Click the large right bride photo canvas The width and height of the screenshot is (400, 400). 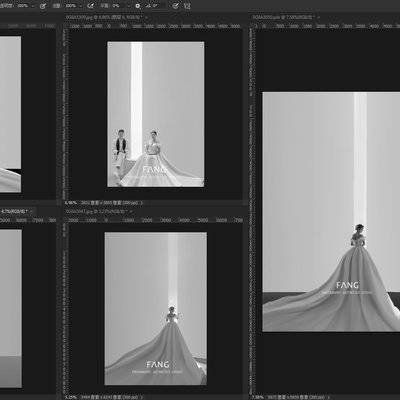[x=331, y=212]
